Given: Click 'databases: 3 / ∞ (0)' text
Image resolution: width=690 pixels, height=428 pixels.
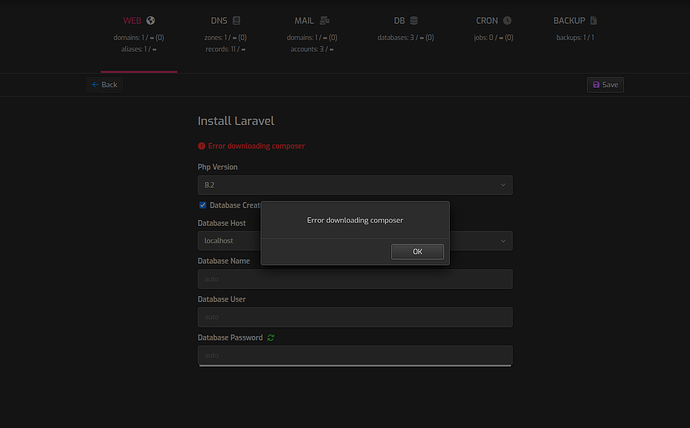Looking at the screenshot, I should pyautogui.click(x=405, y=37).
